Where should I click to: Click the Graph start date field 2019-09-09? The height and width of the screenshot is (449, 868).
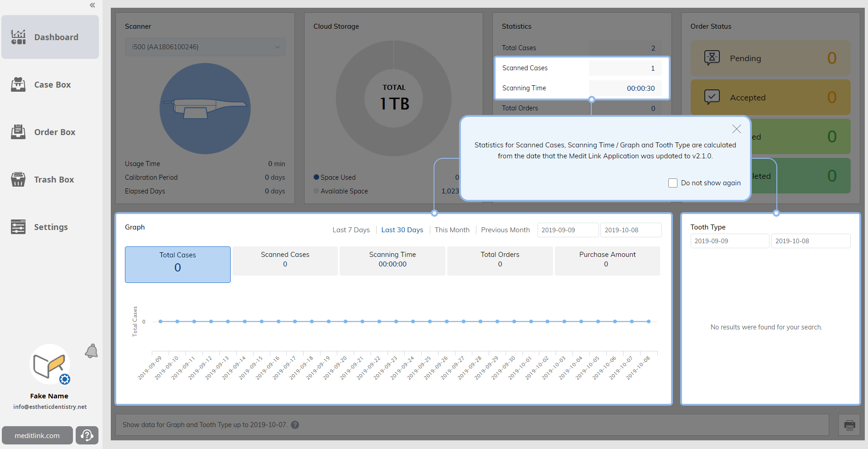(x=568, y=230)
